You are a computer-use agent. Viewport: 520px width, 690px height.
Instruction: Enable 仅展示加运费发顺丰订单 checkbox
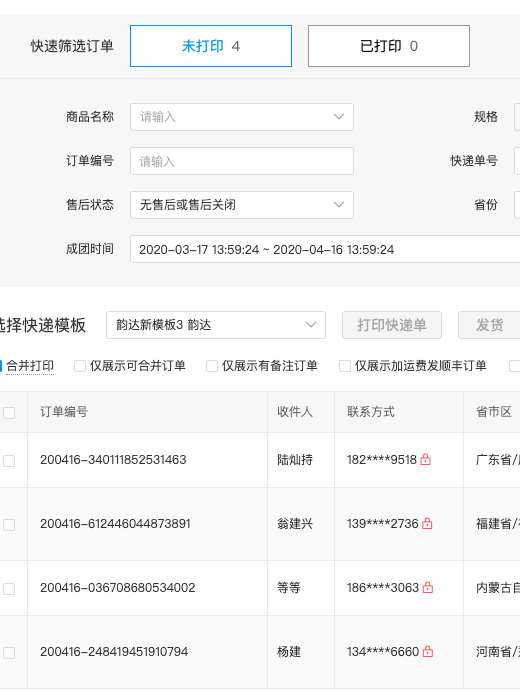(x=345, y=366)
